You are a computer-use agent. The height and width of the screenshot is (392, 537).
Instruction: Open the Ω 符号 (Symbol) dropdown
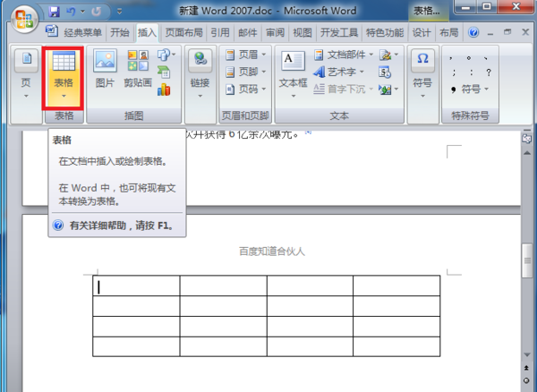coord(422,74)
